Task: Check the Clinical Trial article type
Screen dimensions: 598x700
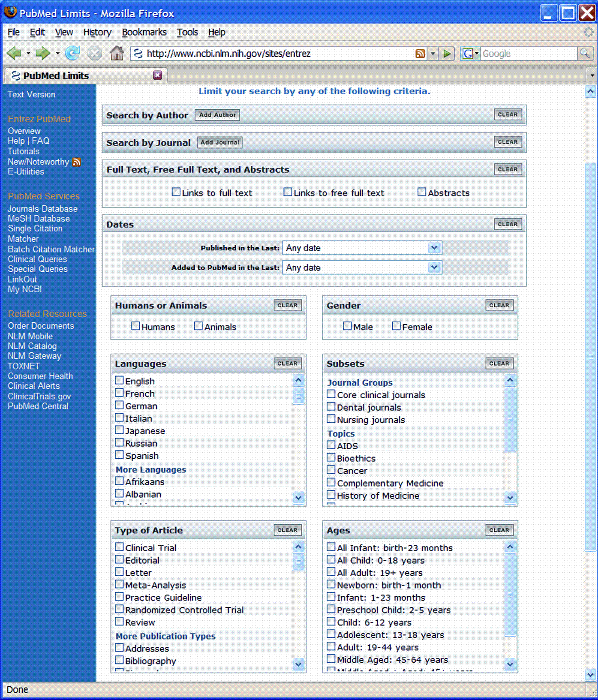Action: pos(119,547)
